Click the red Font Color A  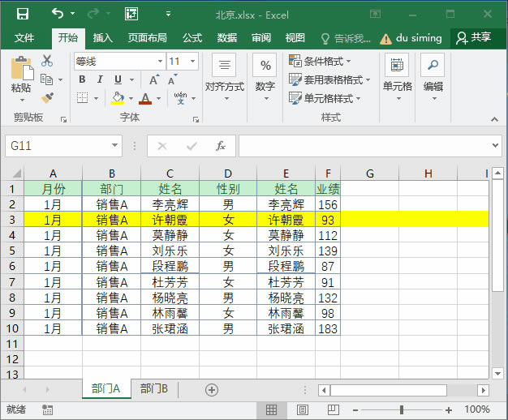click(x=145, y=98)
